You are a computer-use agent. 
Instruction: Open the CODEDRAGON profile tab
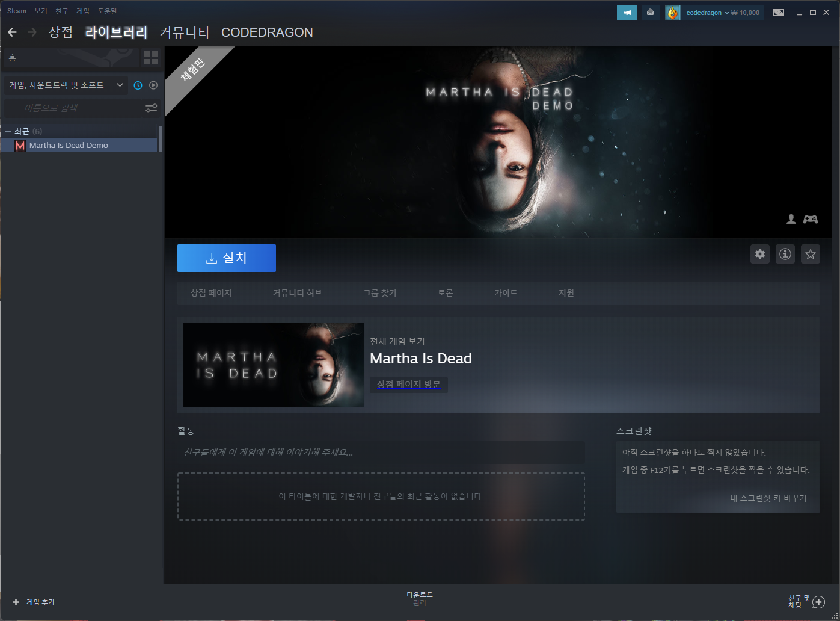pos(267,32)
